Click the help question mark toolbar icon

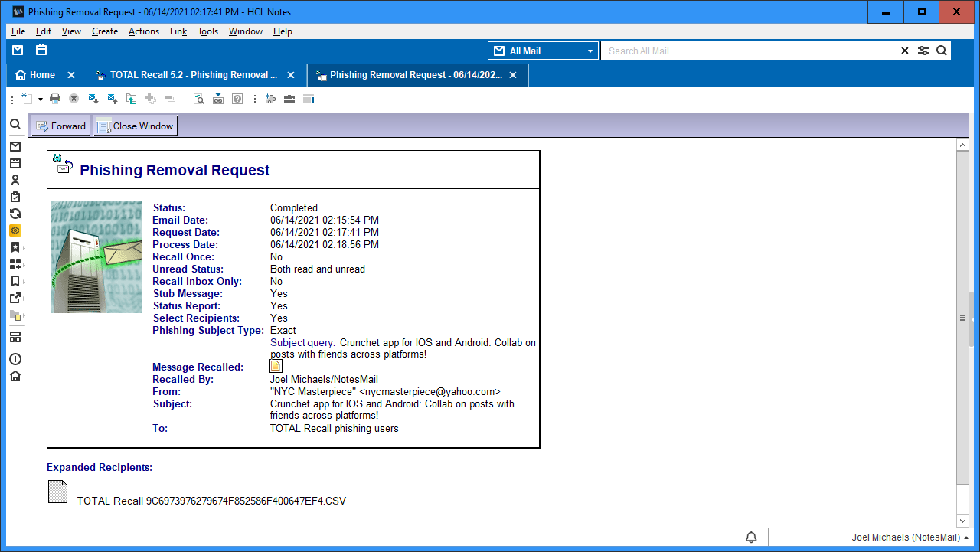click(237, 99)
